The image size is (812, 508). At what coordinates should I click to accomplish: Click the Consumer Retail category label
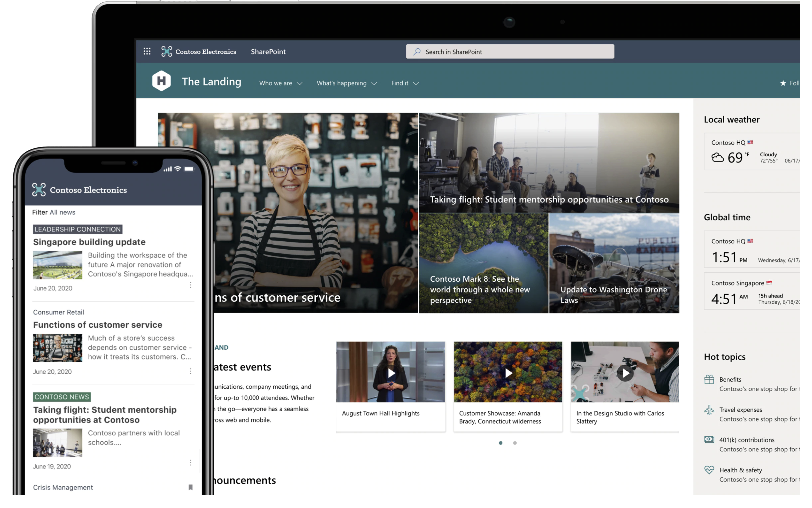(58, 312)
